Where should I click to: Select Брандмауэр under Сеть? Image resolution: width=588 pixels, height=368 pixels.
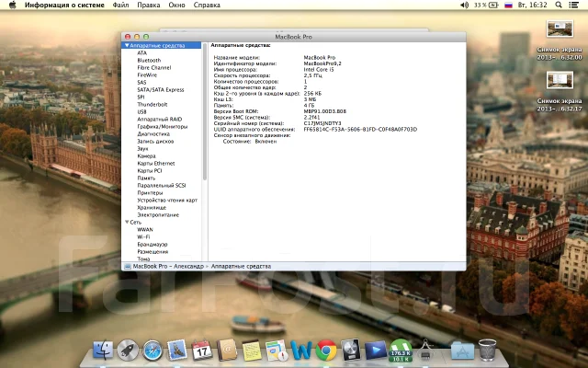[153, 245]
